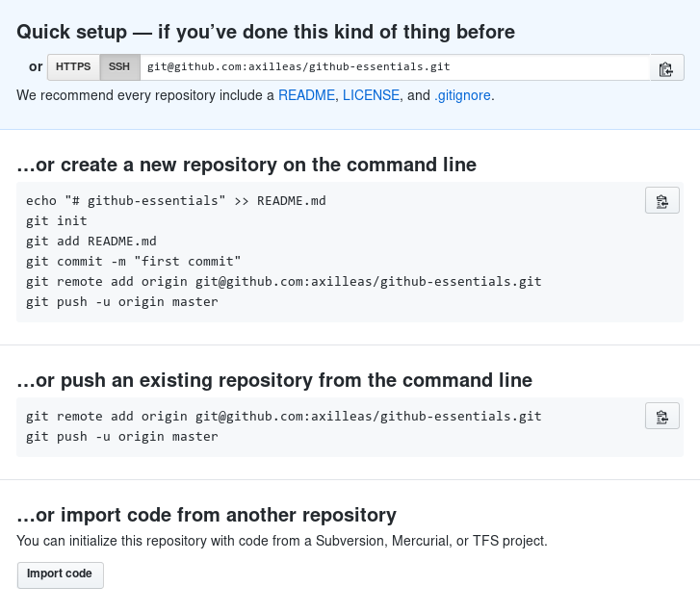Copy the SSH clone URL to clipboard
The image size is (700, 612).
tap(665, 68)
